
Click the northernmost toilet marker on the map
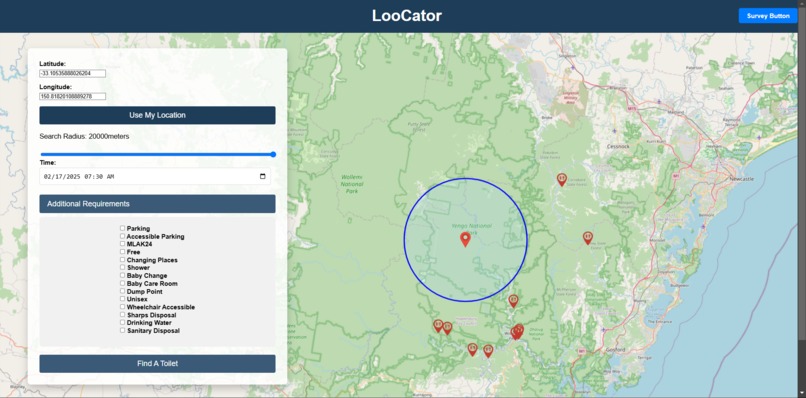[562, 179]
